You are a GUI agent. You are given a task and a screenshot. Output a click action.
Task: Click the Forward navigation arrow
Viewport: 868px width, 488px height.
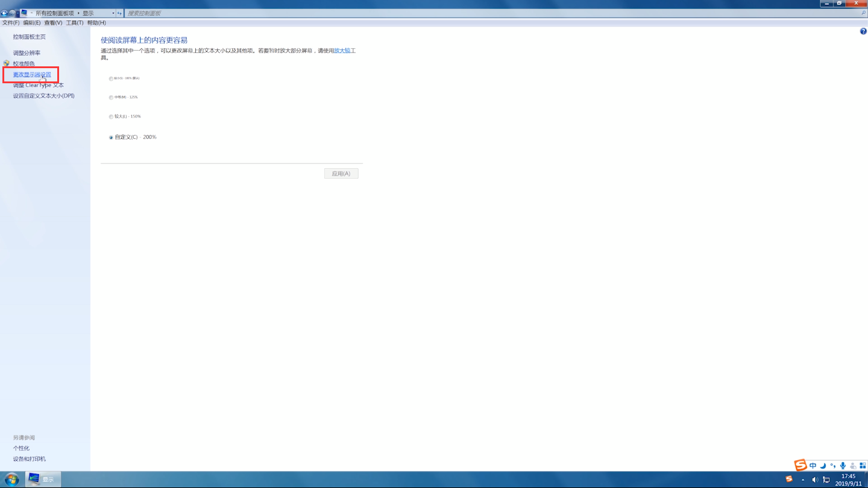11,13
